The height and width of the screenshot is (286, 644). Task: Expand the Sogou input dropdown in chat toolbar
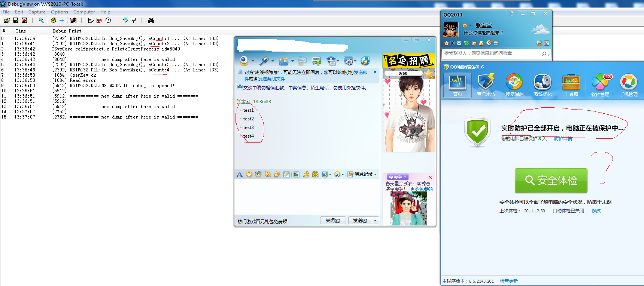343,175
